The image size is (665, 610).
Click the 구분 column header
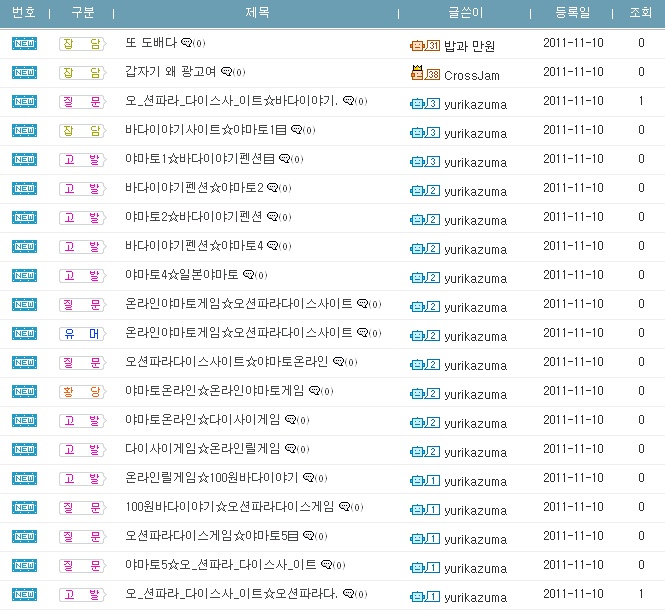coord(83,13)
